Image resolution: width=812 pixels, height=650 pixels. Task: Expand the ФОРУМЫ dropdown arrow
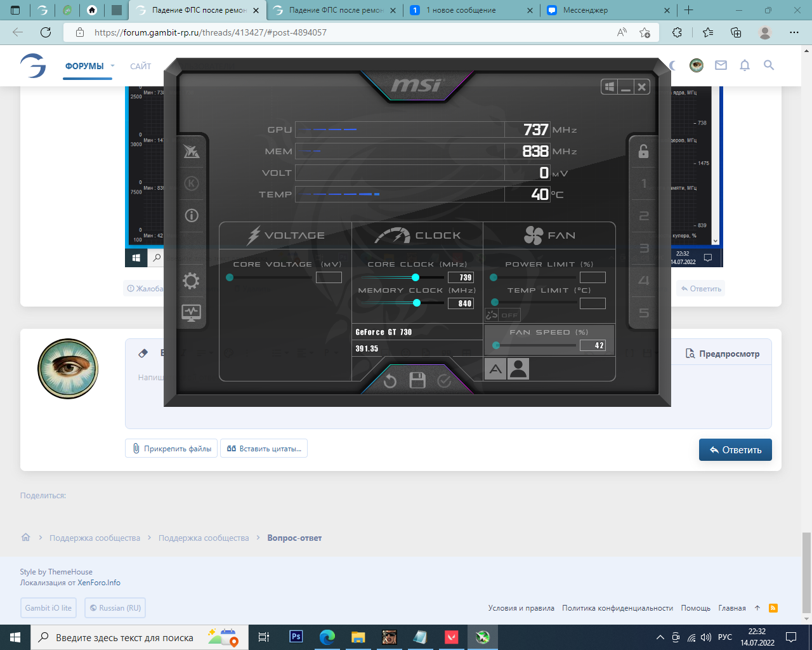pos(112,65)
